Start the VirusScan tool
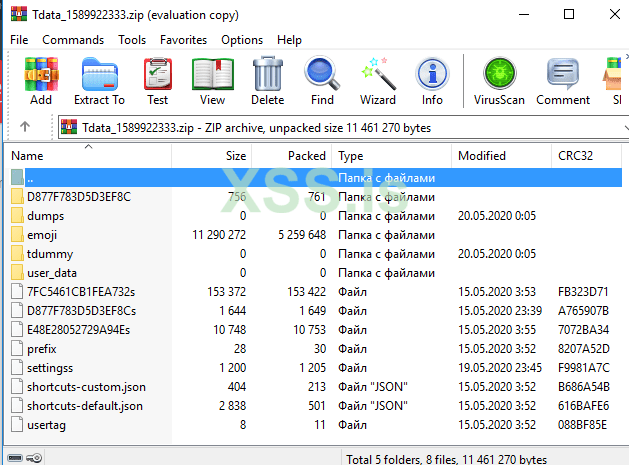This screenshot has width=629, height=465. tap(499, 74)
